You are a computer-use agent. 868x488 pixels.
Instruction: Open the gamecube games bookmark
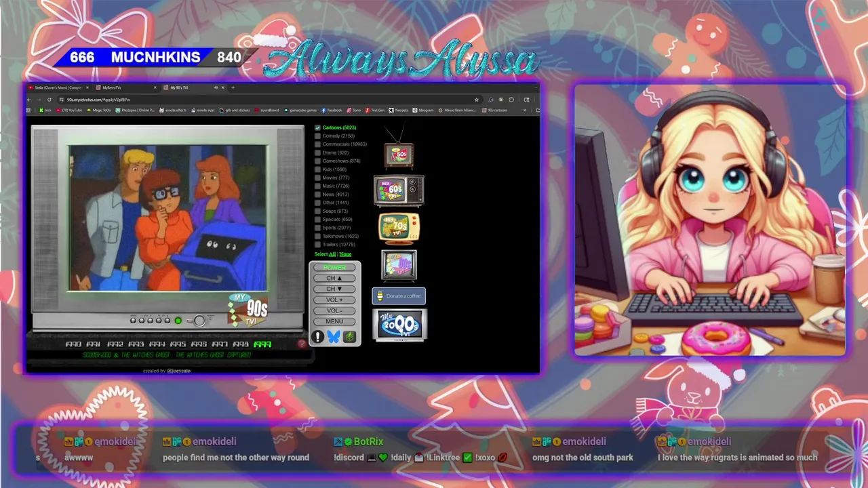pyautogui.click(x=300, y=110)
